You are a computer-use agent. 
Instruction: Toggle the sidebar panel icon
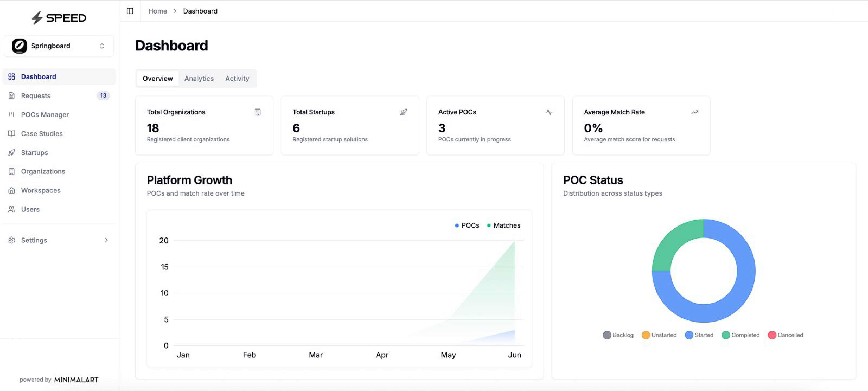tap(130, 11)
